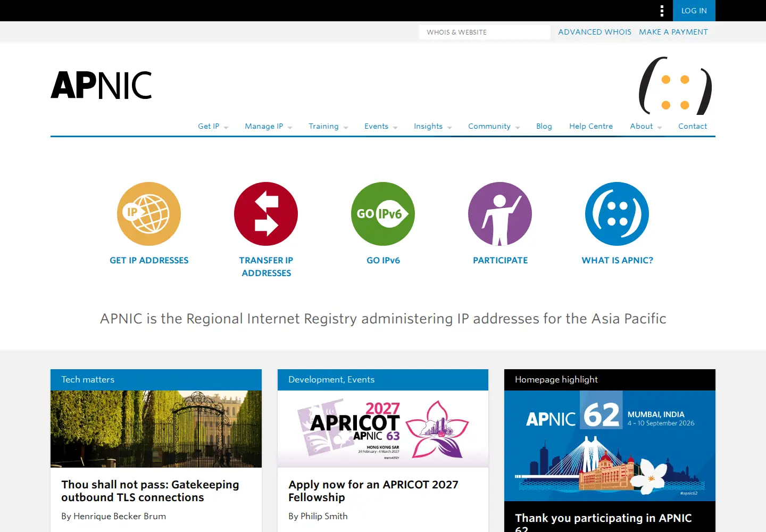Viewport: 766px width, 532px height.
Task: Click author name Henrique Becker Brum
Action: coord(120,516)
